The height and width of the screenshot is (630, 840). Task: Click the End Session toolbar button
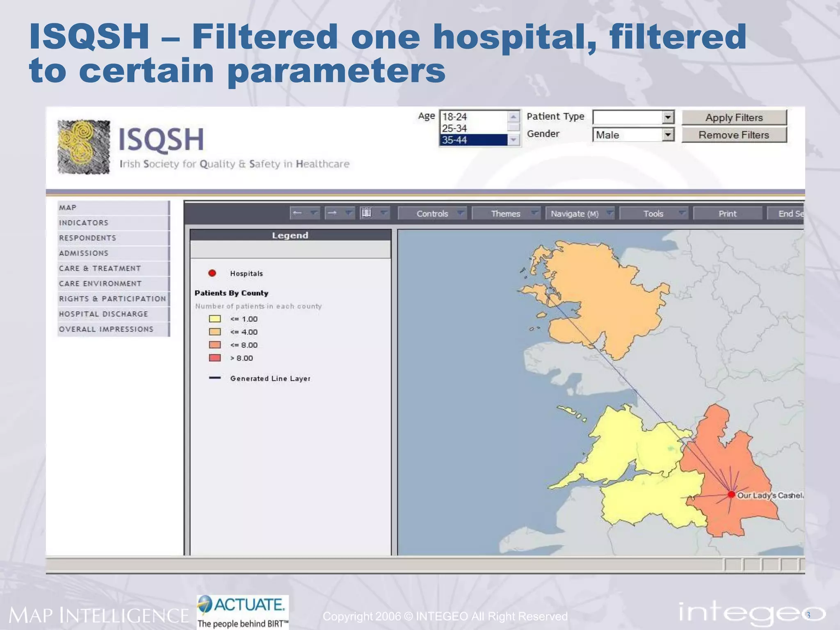tap(785, 214)
